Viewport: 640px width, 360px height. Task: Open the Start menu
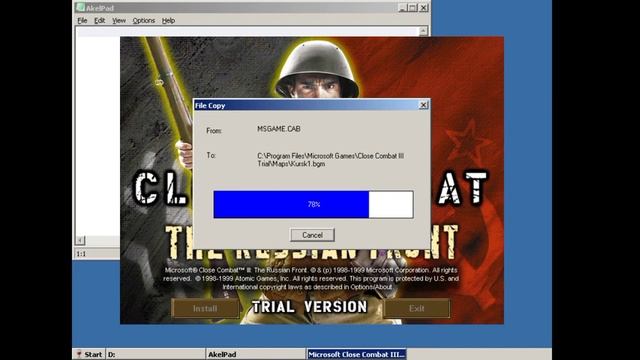pos(89,354)
